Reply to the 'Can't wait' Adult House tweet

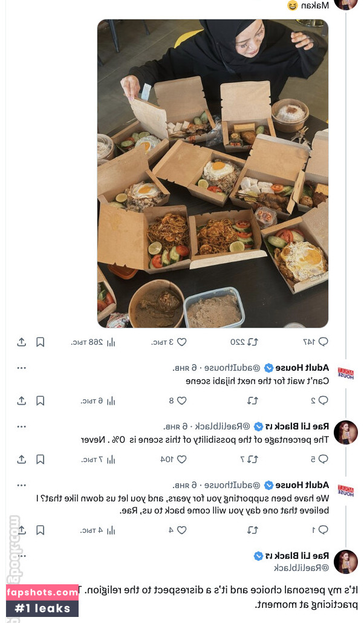pyautogui.click(x=323, y=400)
